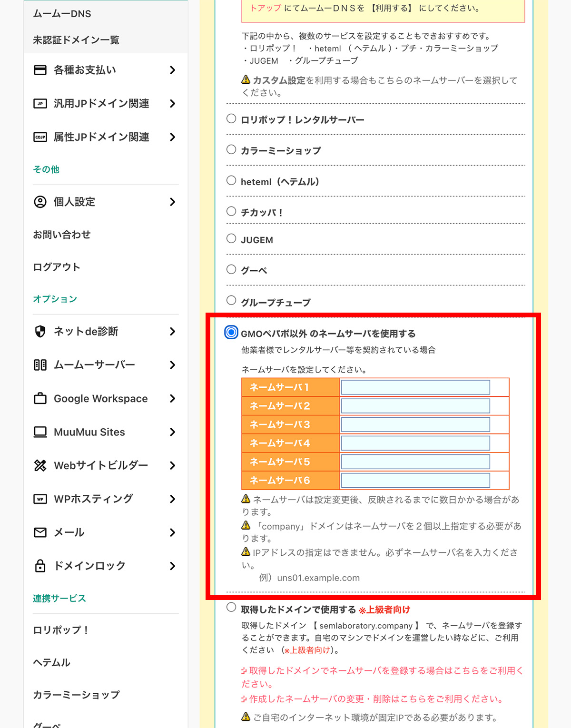Open the Webサイトビルダー section chevron

(172, 465)
